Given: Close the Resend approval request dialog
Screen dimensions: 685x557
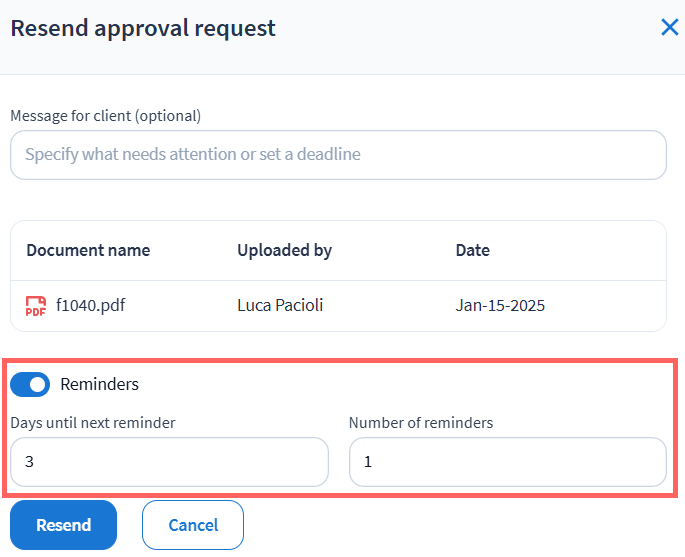Looking at the screenshot, I should point(669,28).
